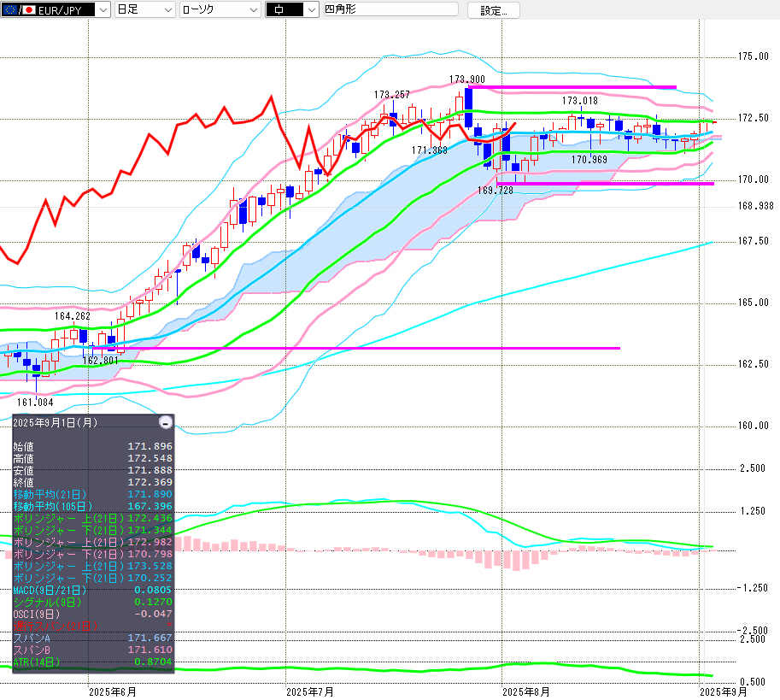The width and height of the screenshot is (780, 700).
Task: Click the 2025年7月 date axis label
Action: point(310,692)
